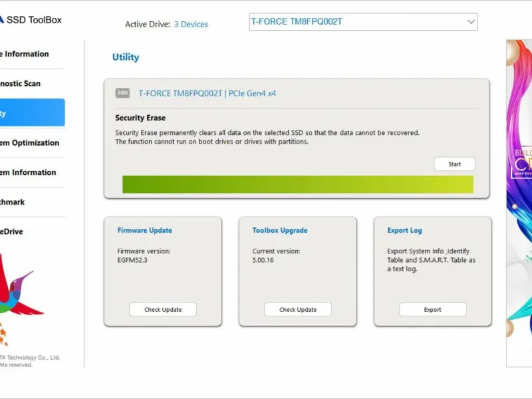
Task: Go to the Diagnostic Scan section
Action: tap(32, 84)
